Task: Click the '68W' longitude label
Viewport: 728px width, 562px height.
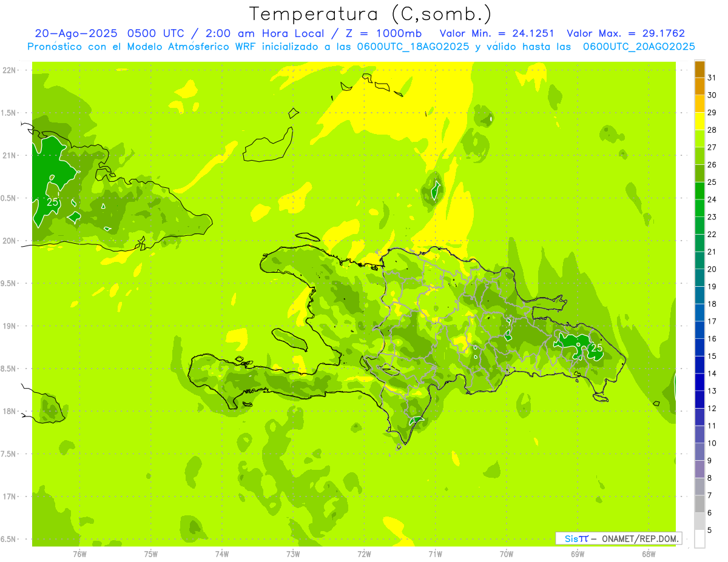Action: point(649,554)
